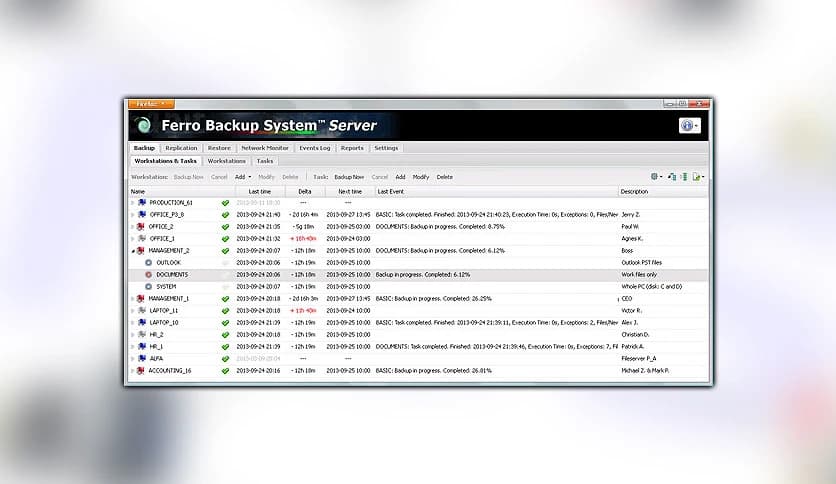This screenshot has height=484, width=836.
Task: Collapse the MANAGEMENT_2 tree node
Action: pos(133,251)
